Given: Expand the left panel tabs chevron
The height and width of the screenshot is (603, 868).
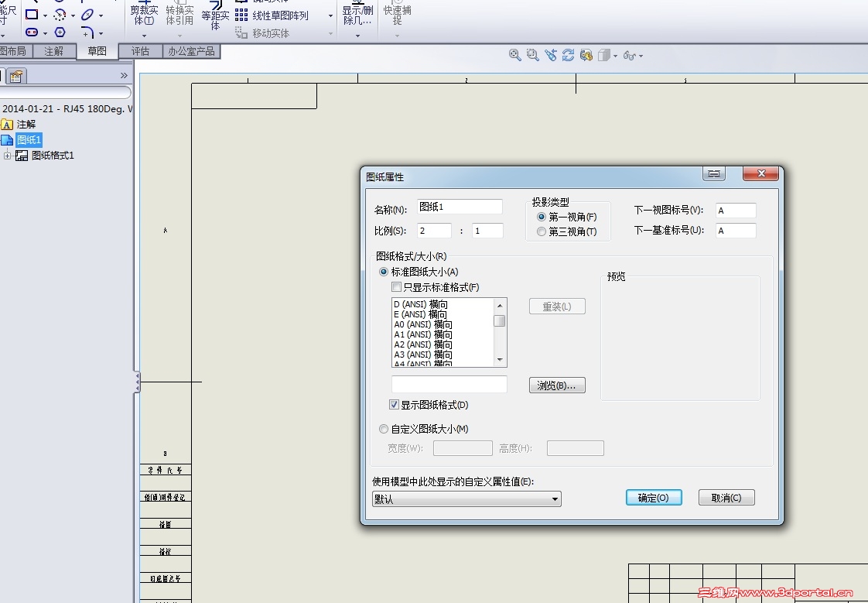Looking at the screenshot, I should tap(124, 75).
